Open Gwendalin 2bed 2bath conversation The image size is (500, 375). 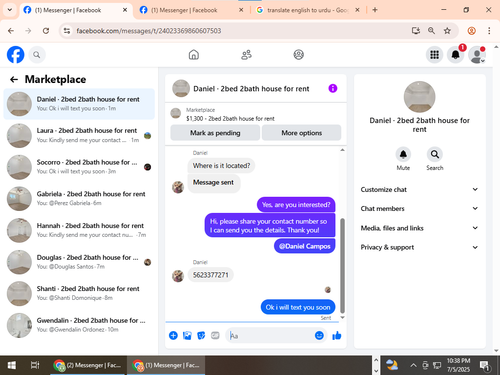(79, 325)
